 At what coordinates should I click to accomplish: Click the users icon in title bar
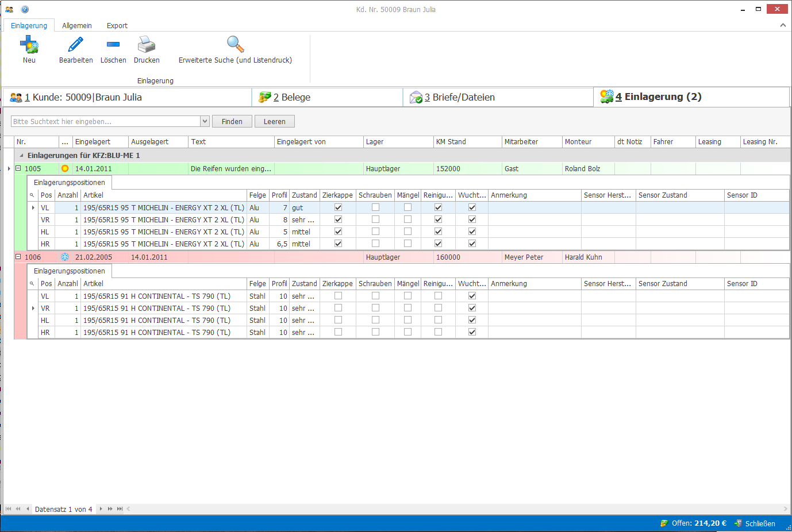[9, 9]
